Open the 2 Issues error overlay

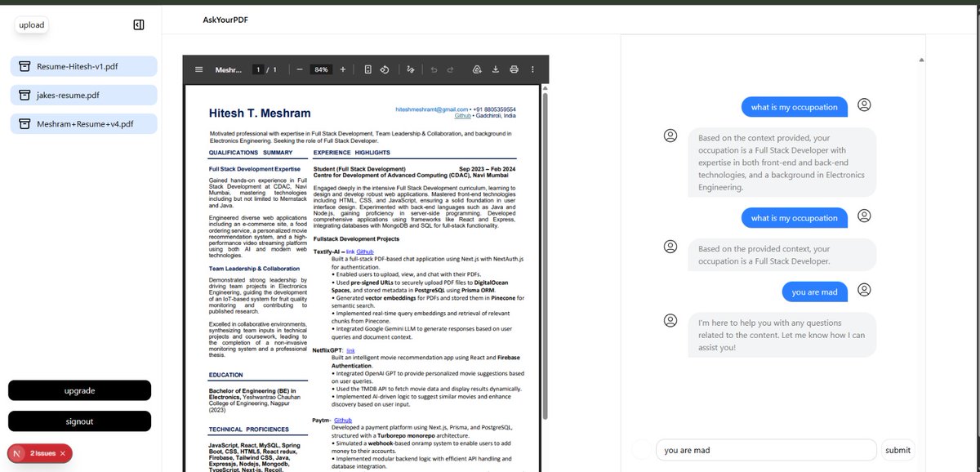click(x=42, y=452)
